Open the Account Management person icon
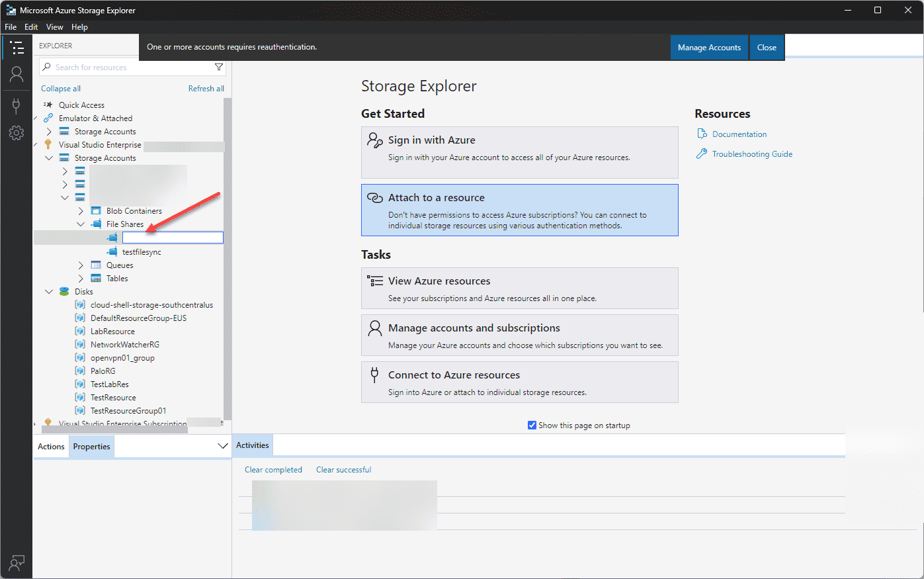924x579 pixels. (x=17, y=74)
